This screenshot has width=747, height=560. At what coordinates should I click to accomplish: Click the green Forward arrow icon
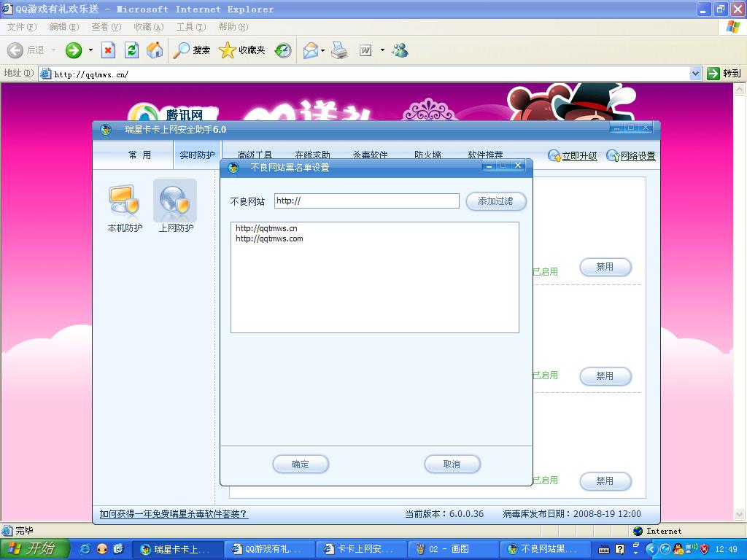(74, 50)
